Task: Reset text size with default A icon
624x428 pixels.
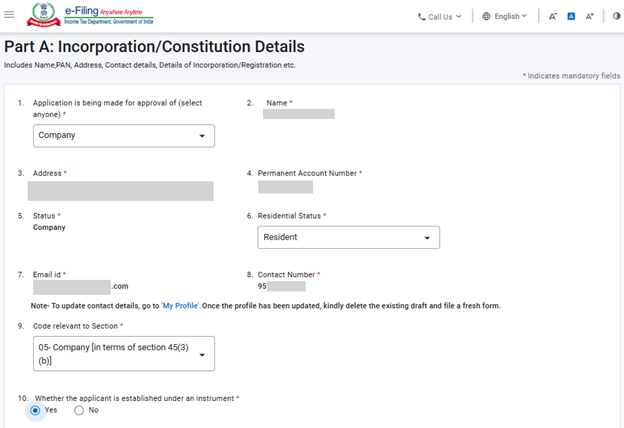Action: tap(571, 16)
